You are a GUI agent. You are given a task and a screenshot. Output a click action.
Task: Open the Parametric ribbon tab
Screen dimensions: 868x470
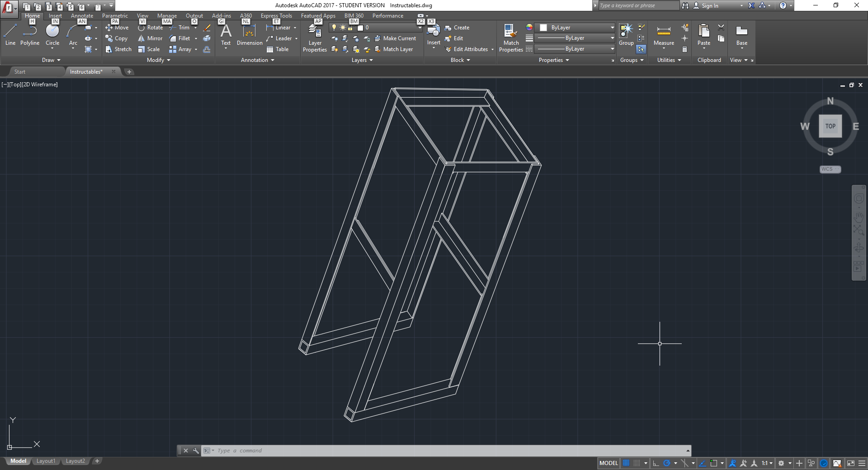coord(115,16)
